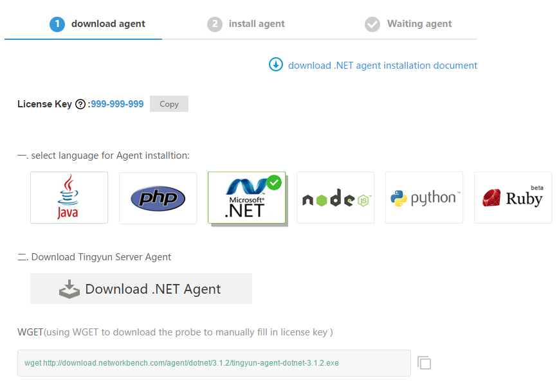Select the Python language tile
Screen dimensions: 559x392
[x=424, y=198]
